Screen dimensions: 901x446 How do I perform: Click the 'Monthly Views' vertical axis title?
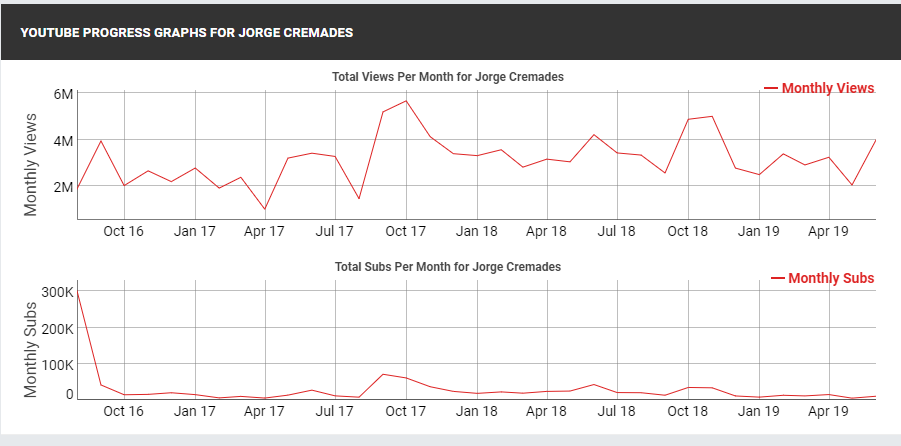click(31, 165)
